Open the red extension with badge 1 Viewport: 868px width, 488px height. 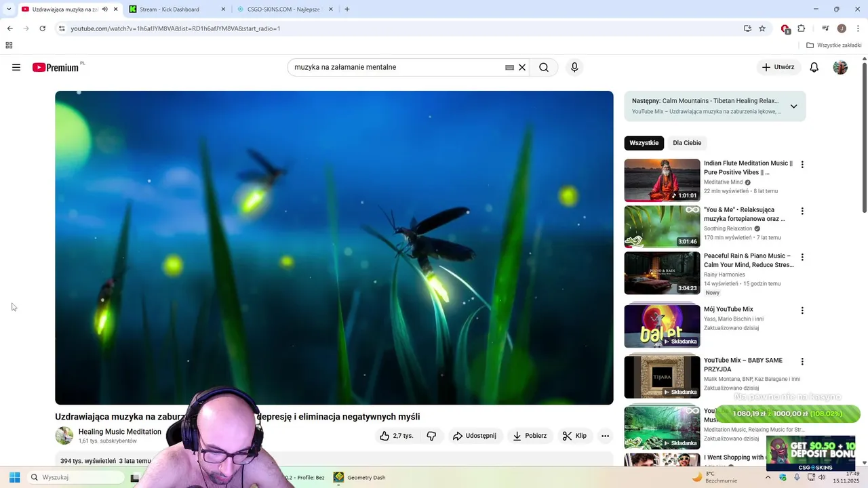click(x=785, y=28)
